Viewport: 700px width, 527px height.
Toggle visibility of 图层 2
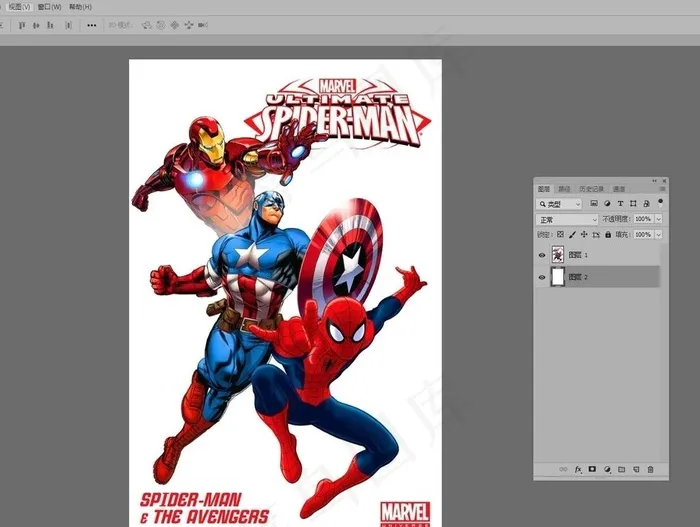[542, 277]
